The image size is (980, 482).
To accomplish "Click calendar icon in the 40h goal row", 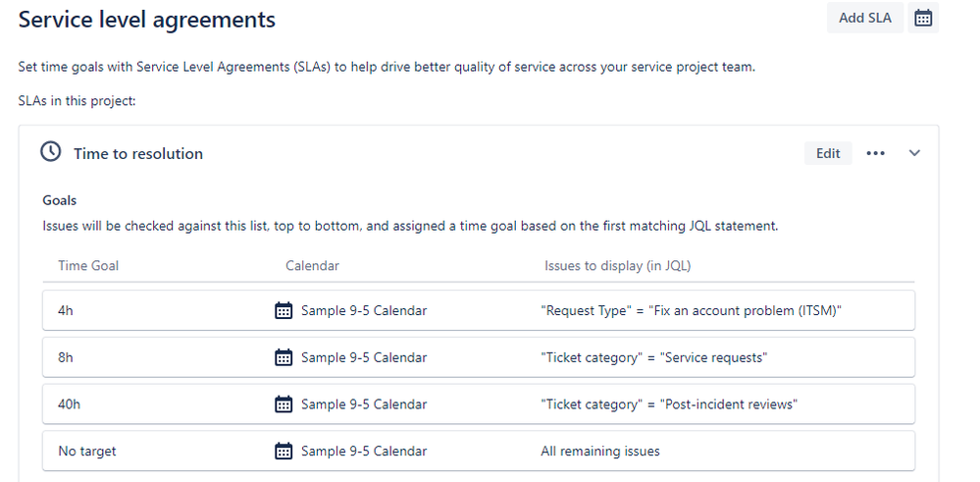I will [x=284, y=403].
